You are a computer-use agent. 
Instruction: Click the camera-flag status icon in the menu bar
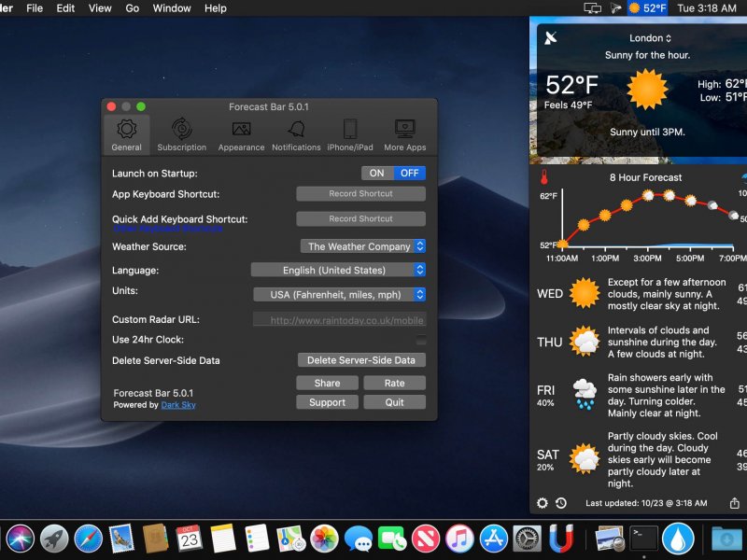coord(616,8)
